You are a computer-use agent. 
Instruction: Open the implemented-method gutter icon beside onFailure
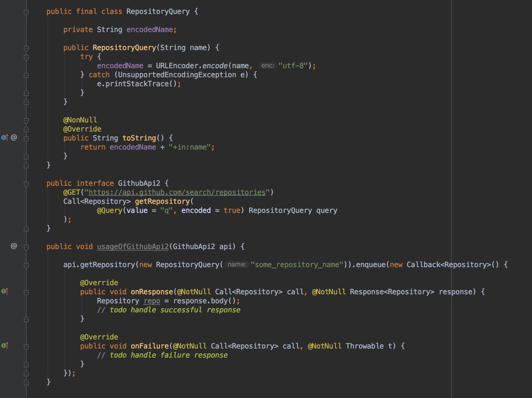[5, 345]
